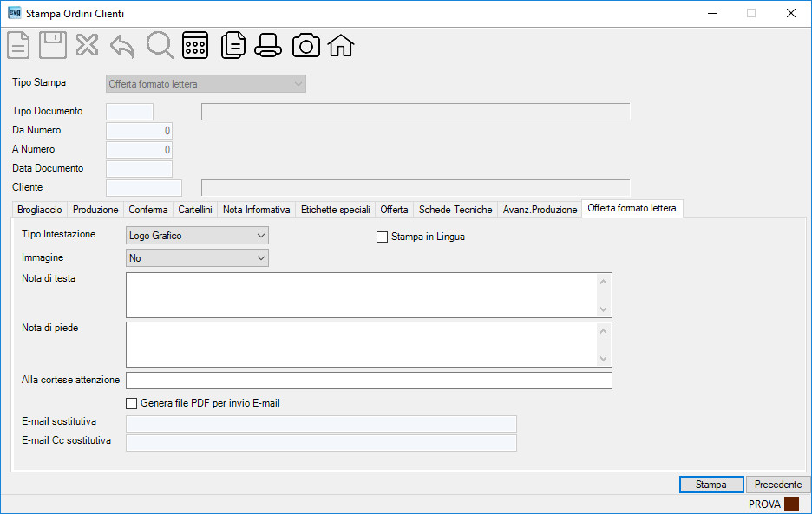Enable the Stampa in Lingua checkbox
The width and height of the screenshot is (812, 514).
pyautogui.click(x=383, y=237)
